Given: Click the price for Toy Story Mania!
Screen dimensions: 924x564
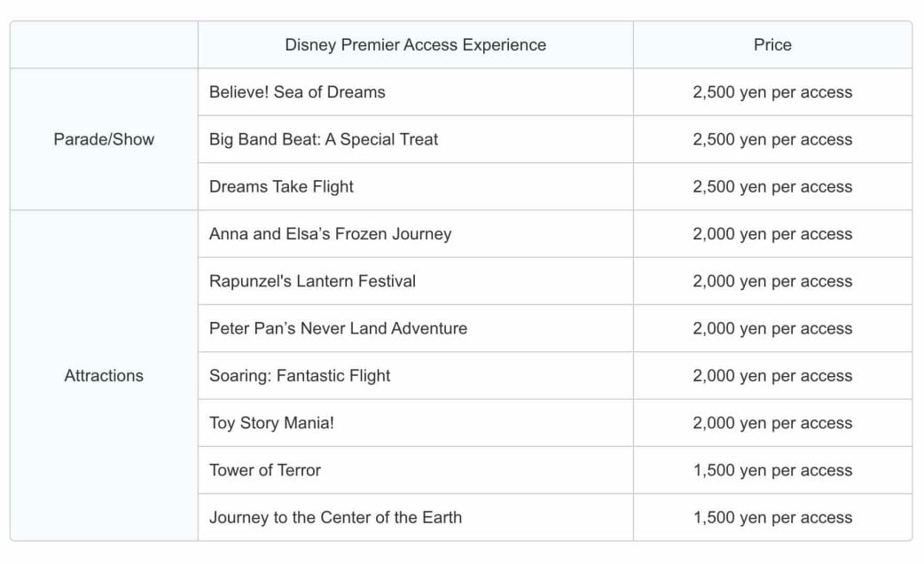Looking at the screenshot, I should click(x=772, y=423).
